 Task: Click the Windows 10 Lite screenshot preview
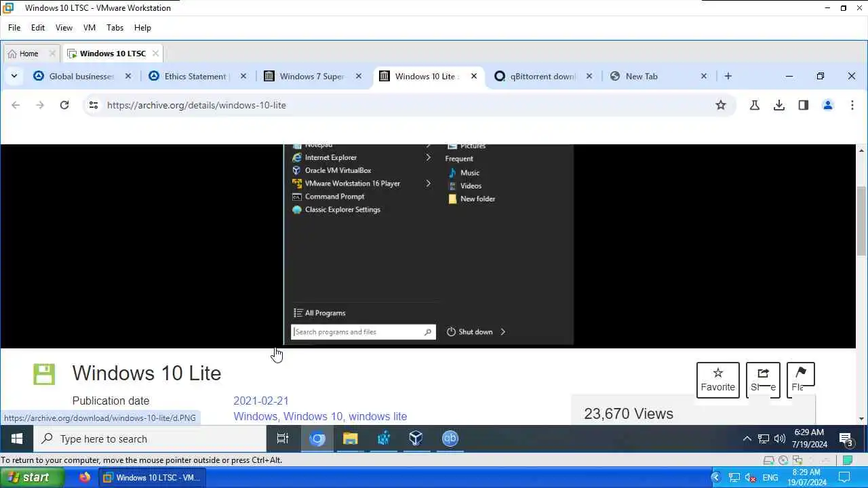[x=429, y=245]
